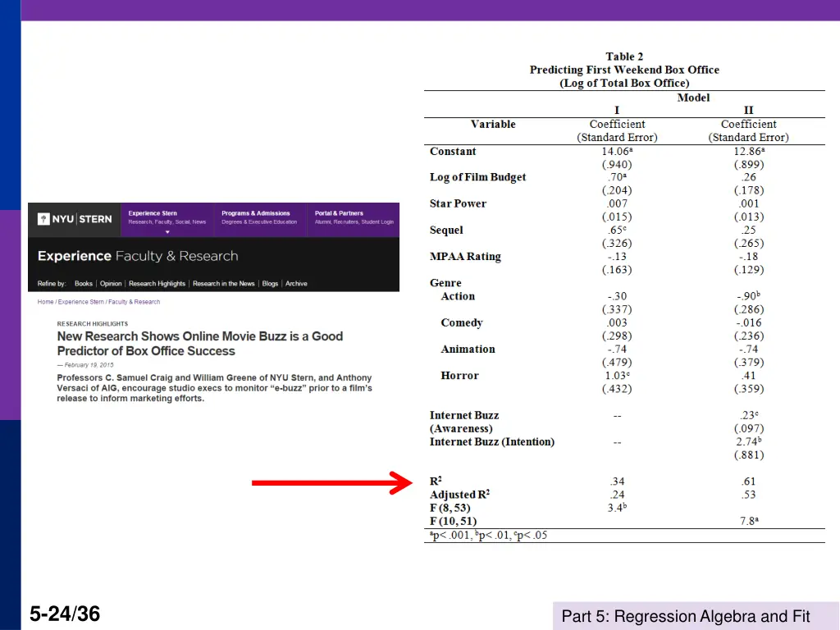Refine by Research in the News
The width and height of the screenshot is (840, 630).
224,284
